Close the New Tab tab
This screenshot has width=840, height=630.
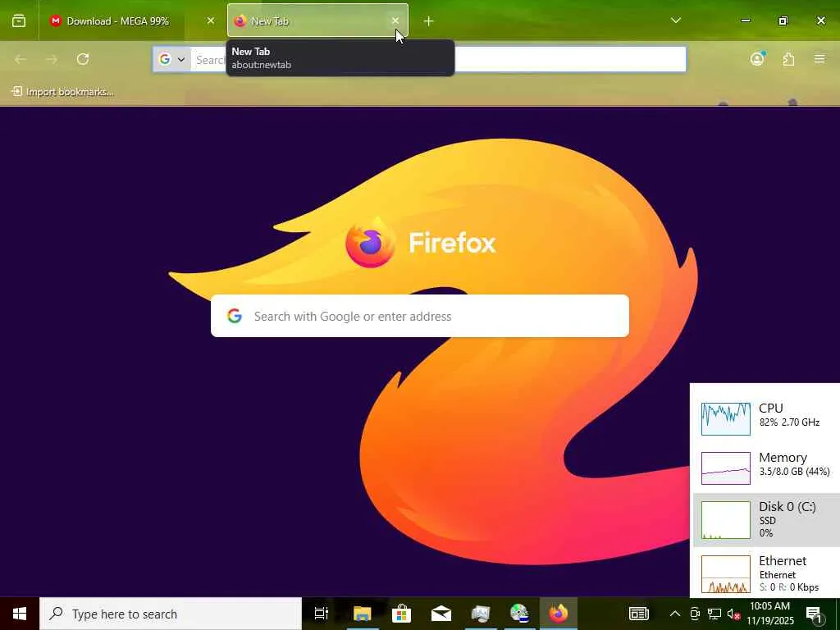click(x=395, y=21)
